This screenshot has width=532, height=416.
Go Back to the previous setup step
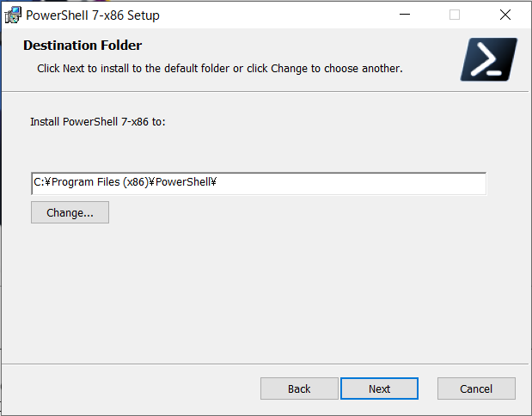(x=299, y=388)
